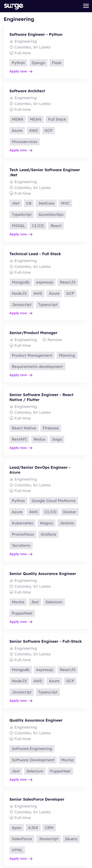
Task: Click monitor icon next to Full-time in .Net job
Action: point(11,193)
